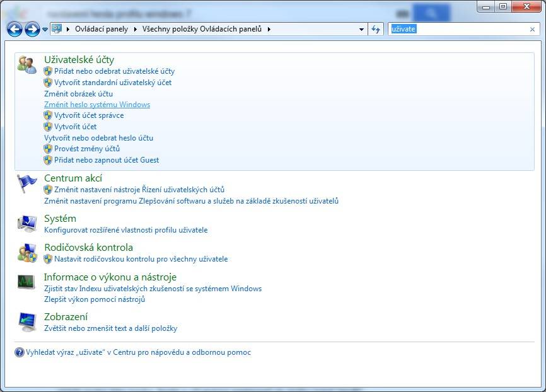Minimize the Control Panel window
This screenshot has width=546, height=392.
click(487, 6)
